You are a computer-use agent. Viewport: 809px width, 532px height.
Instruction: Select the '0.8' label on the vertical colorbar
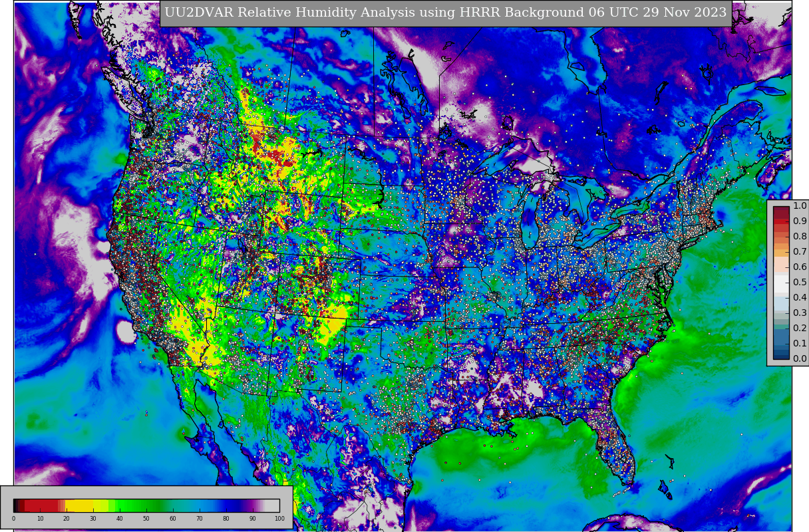[800, 237]
